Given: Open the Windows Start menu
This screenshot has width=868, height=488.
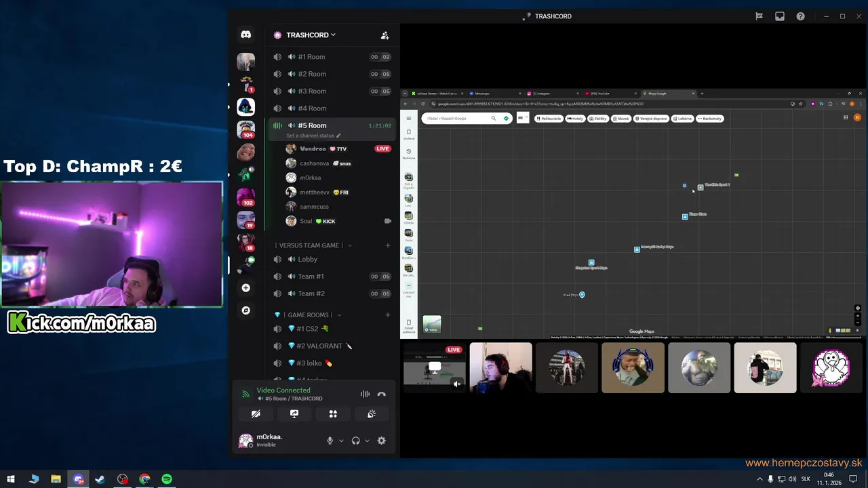Looking at the screenshot, I should [x=11, y=479].
